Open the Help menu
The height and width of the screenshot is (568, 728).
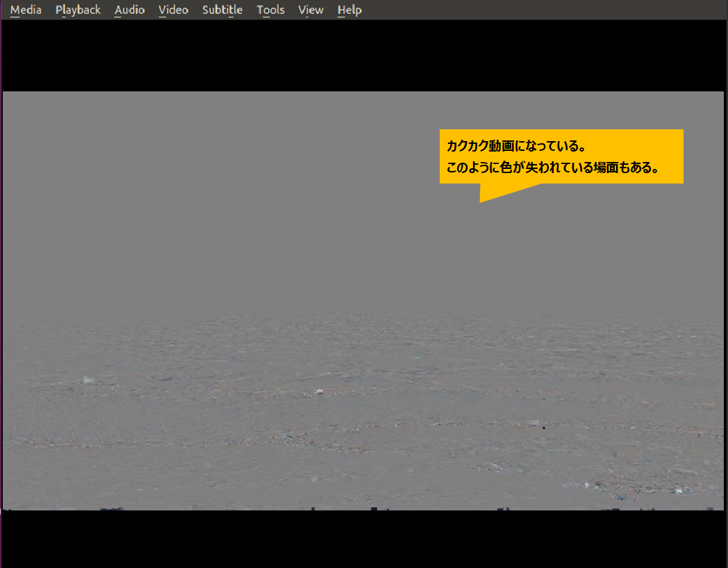349,10
